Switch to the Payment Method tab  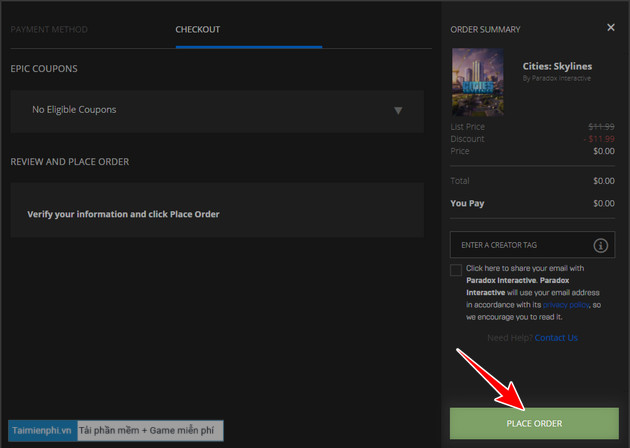point(49,30)
